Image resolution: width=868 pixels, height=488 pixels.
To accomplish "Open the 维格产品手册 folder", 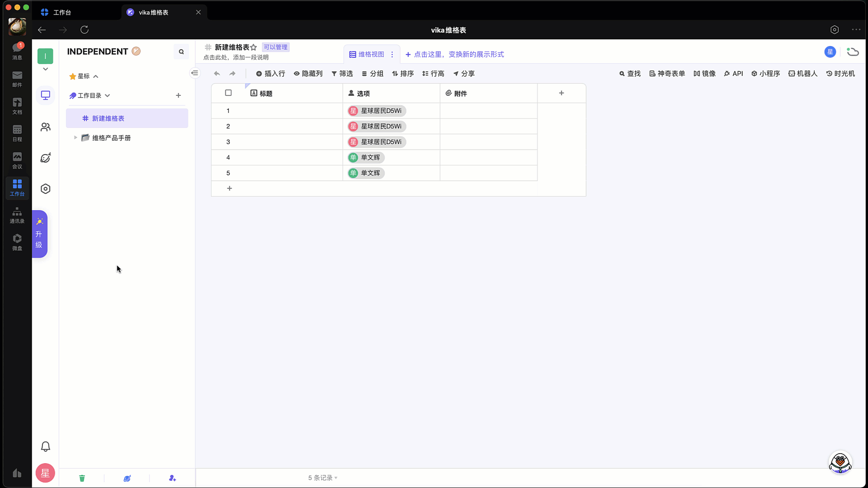I will 111,138.
